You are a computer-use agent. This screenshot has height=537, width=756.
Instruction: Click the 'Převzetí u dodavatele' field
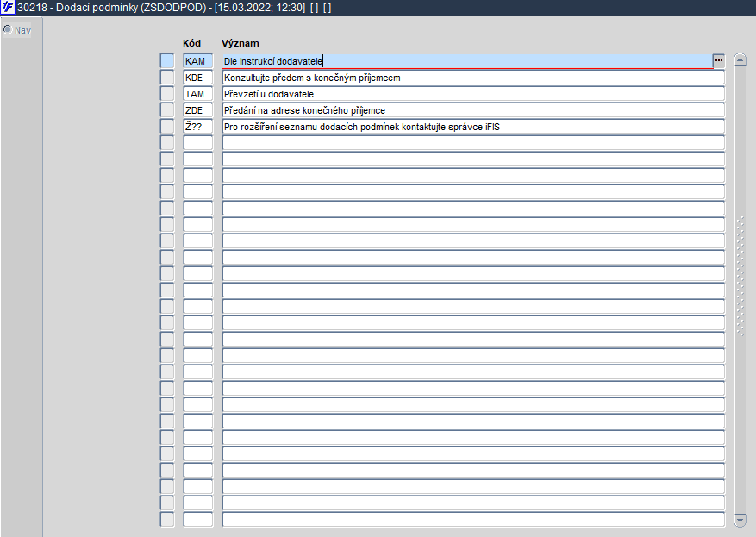coord(473,93)
